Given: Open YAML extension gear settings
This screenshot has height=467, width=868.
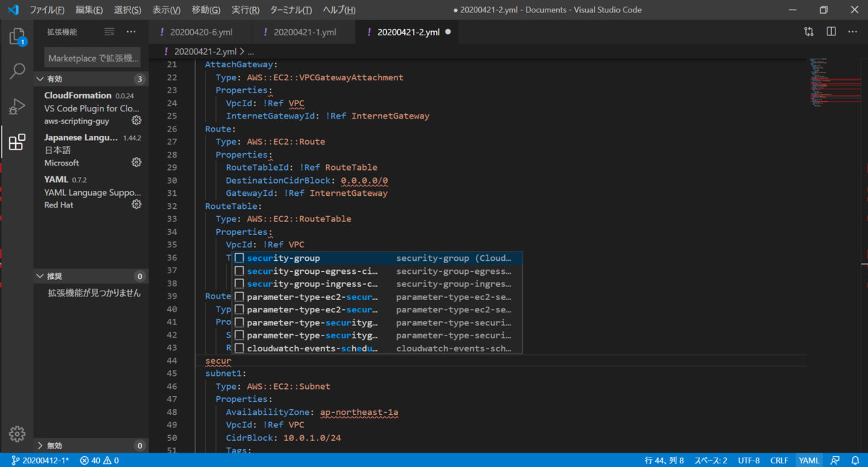Looking at the screenshot, I should pos(136,205).
